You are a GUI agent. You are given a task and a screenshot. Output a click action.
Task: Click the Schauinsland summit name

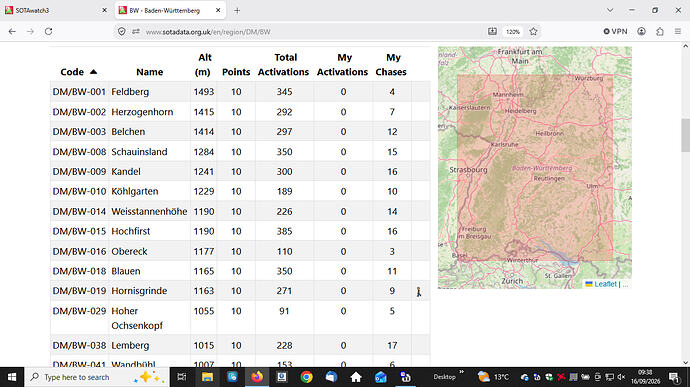point(139,152)
